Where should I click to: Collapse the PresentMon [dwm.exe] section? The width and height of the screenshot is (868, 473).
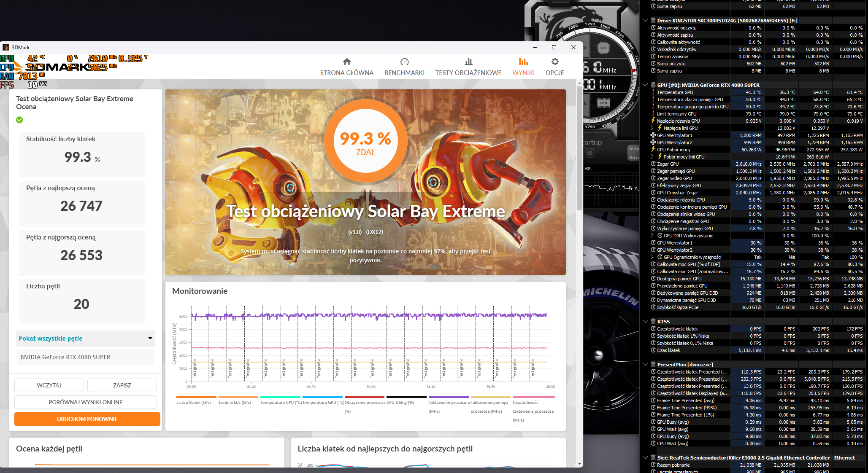coord(645,365)
